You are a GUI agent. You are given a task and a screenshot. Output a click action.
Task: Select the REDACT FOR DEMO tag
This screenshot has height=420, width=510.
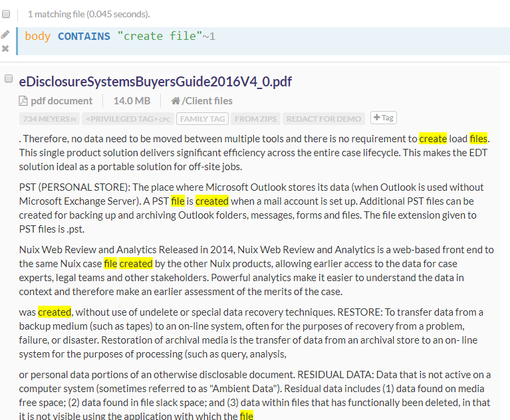coord(324,119)
